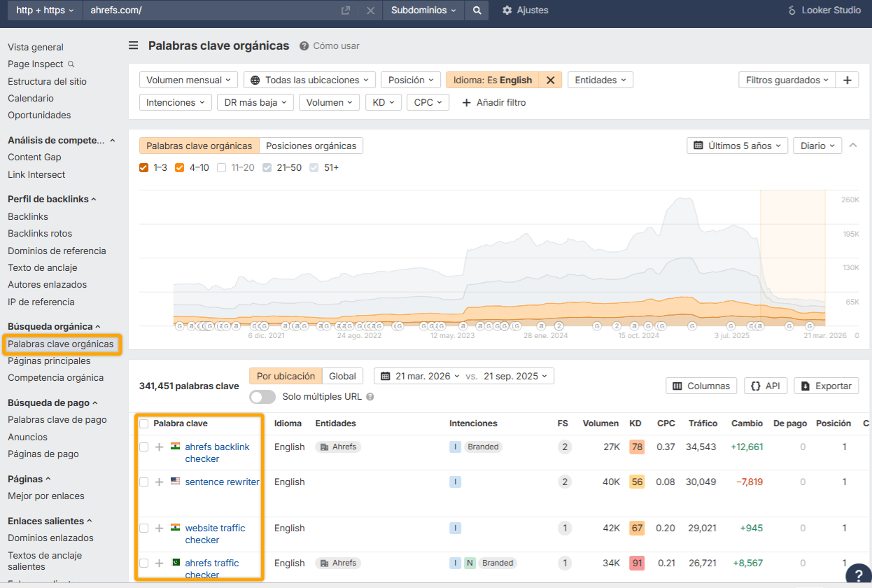The image size is (872, 588).
Task: Open the 'Últimos 5 años' date dropdown
Action: click(737, 145)
